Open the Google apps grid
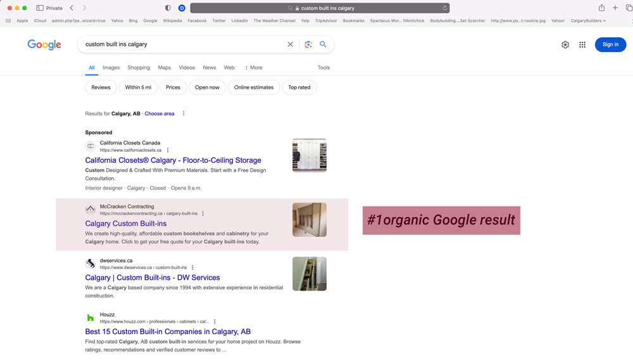633x364 pixels. click(582, 45)
